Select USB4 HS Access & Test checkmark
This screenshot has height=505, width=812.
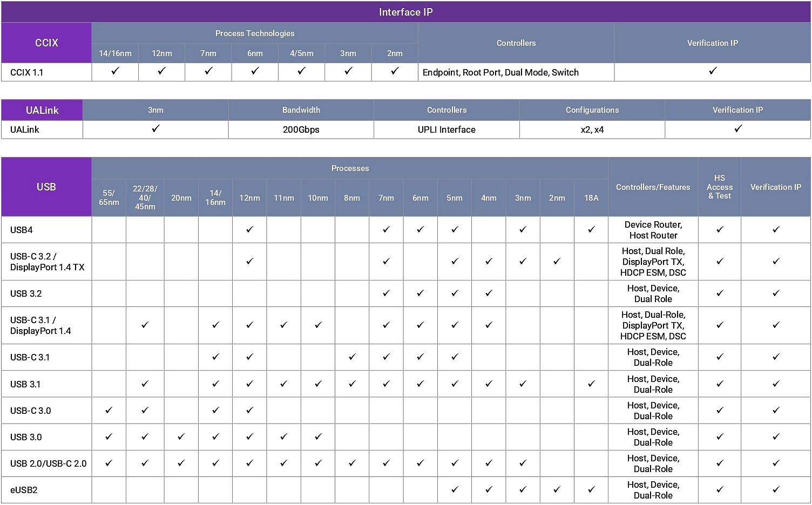coord(720,230)
